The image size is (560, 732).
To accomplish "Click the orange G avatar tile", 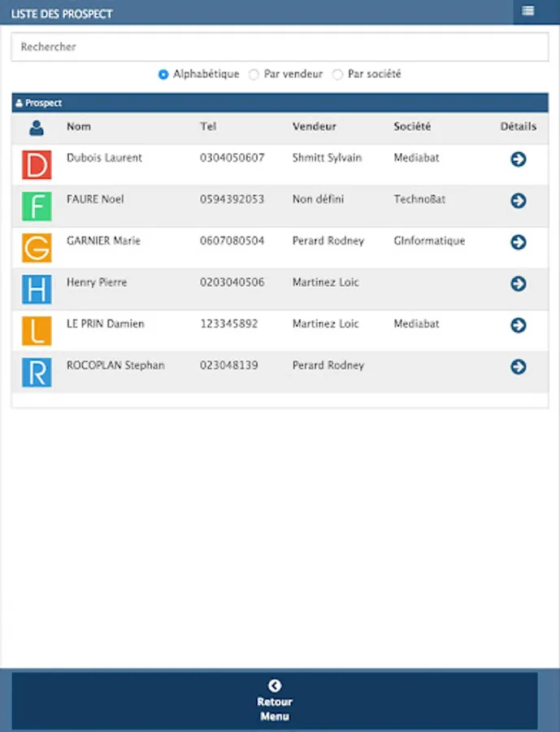I will click(x=37, y=248).
